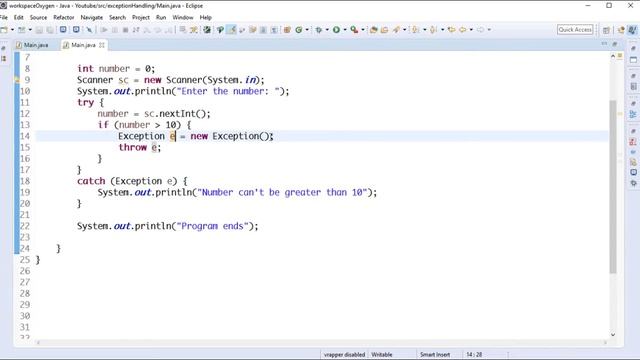This screenshot has height=360, width=640.
Task: Open the Edit menu
Action: [x=19, y=18]
